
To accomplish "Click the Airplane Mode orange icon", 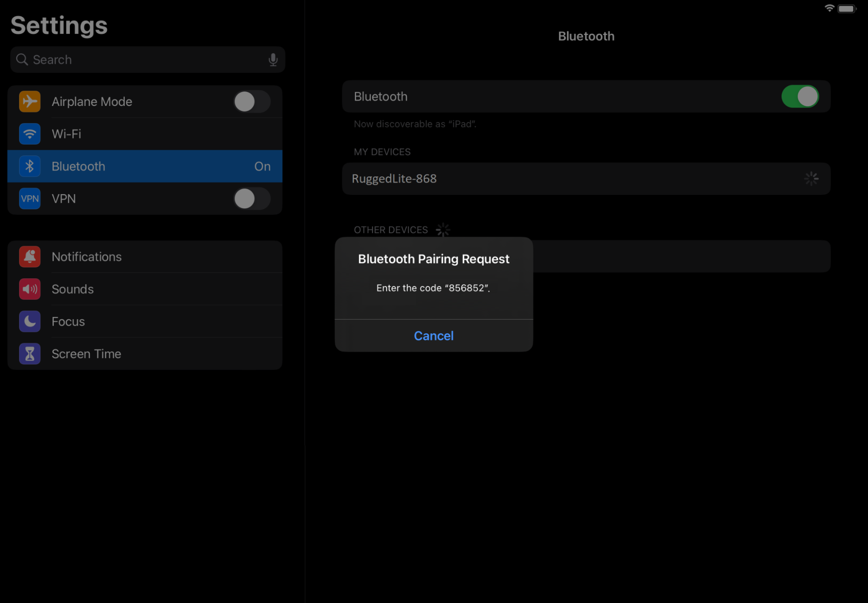I will 30,102.
